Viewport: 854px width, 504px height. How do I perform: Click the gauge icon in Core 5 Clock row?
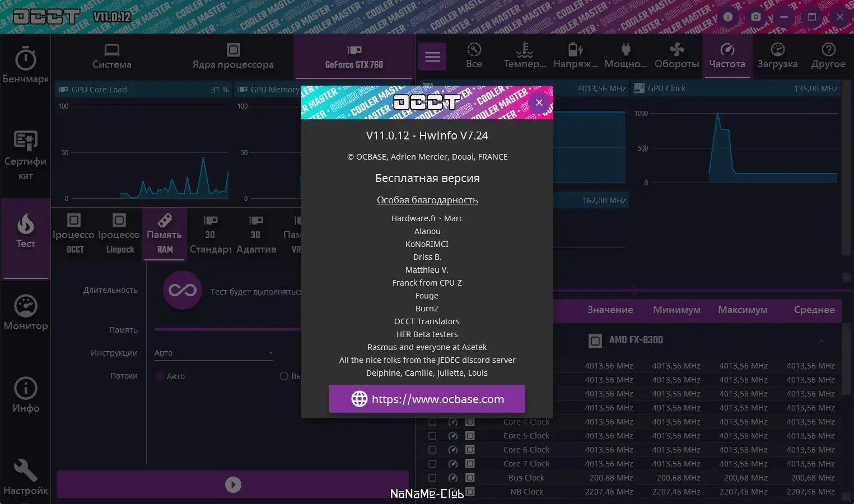(x=453, y=436)
